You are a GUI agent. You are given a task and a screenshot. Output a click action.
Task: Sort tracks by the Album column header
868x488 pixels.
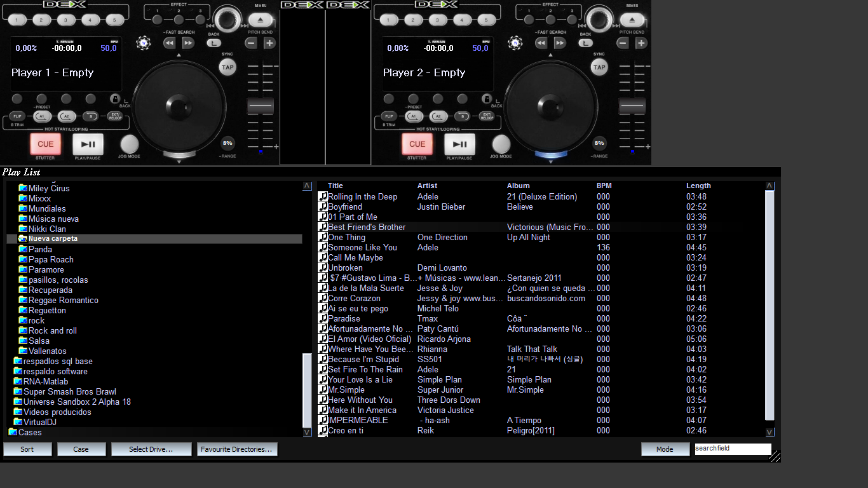pyautogui.click(x=519, y=186)
